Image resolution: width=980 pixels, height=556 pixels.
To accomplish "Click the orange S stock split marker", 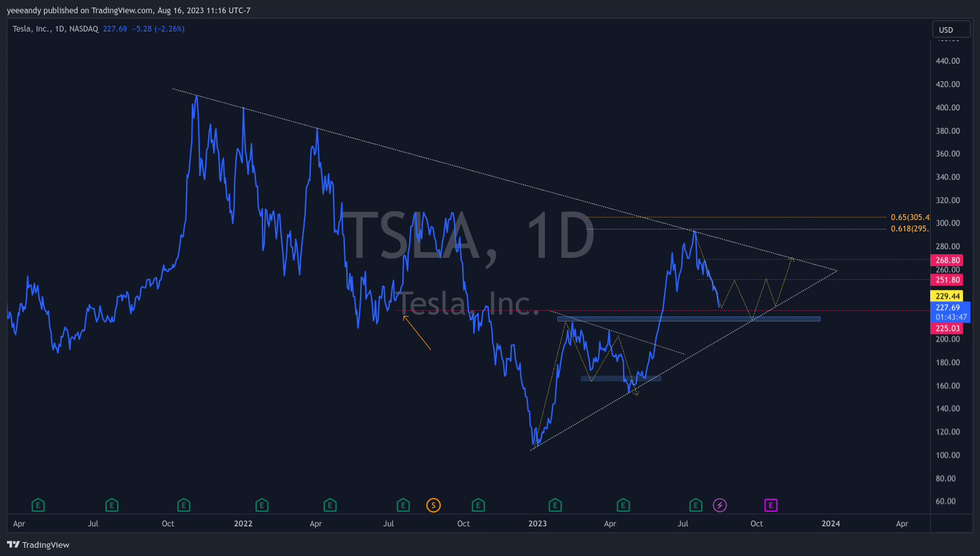I will tap(433, 505).
